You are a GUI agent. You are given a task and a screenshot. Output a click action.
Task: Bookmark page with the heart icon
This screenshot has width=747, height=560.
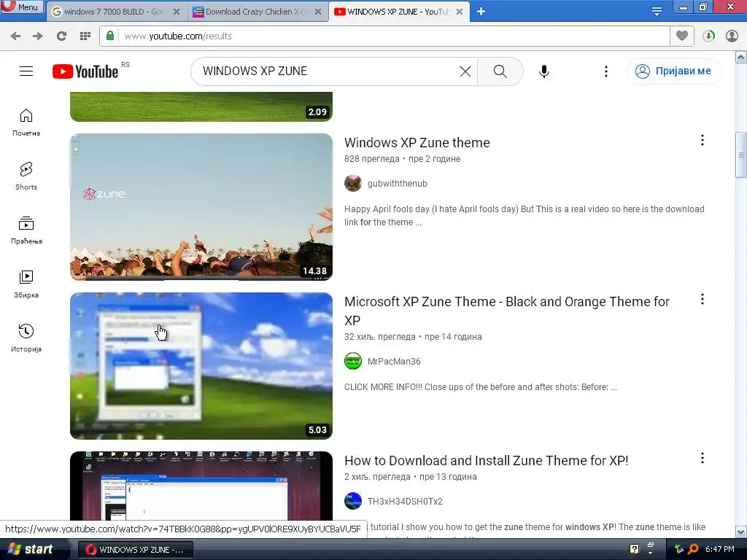[x=682, y=36]
